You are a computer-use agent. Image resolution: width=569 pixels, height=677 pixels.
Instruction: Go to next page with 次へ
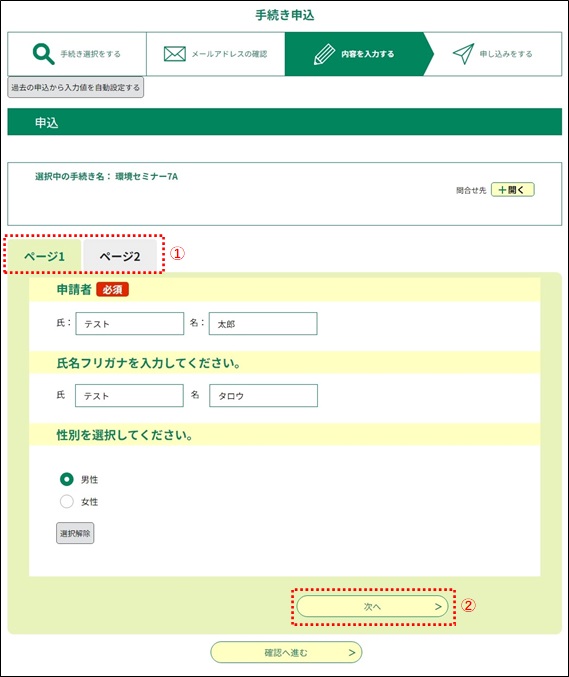373,606
